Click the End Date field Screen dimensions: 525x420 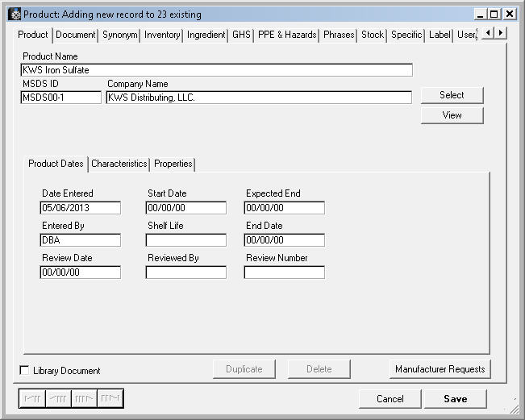click(284, 240)
